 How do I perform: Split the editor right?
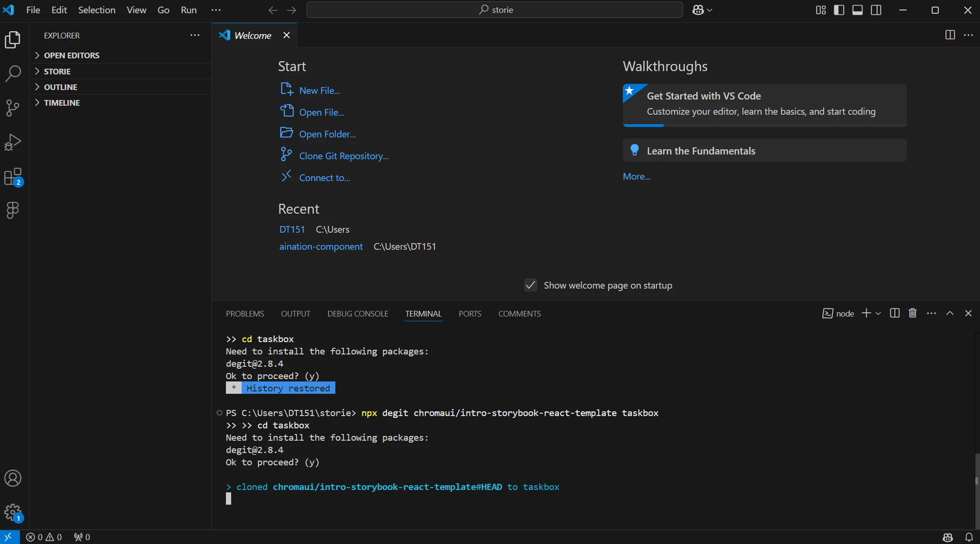click(x=950, y=35)
